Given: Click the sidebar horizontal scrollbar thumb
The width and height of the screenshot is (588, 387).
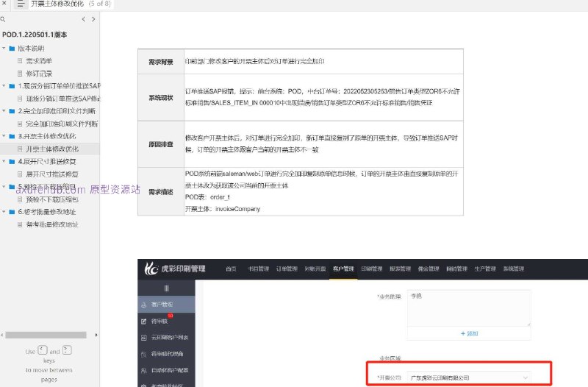Looking at the screenshot, I should pyautogui.click(x=46, y=335).
